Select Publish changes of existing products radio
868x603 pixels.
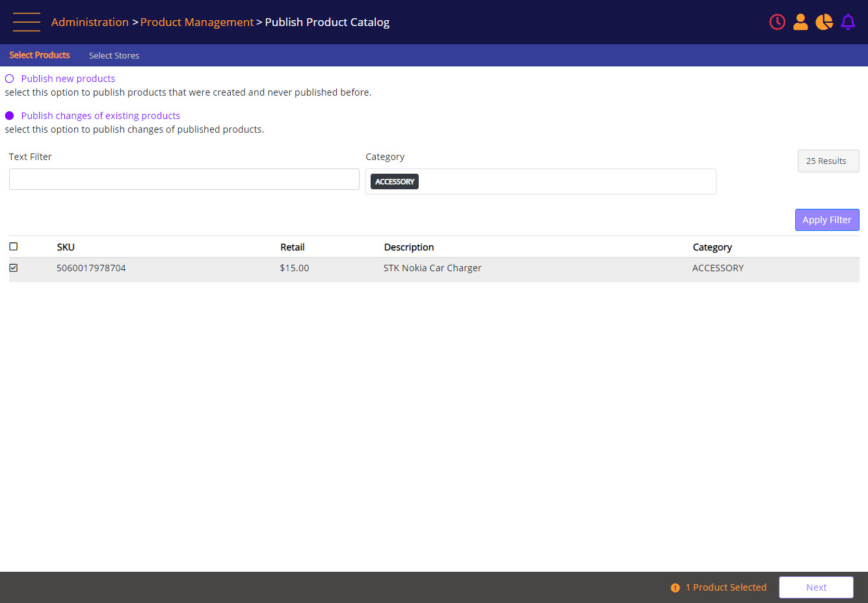9,116
